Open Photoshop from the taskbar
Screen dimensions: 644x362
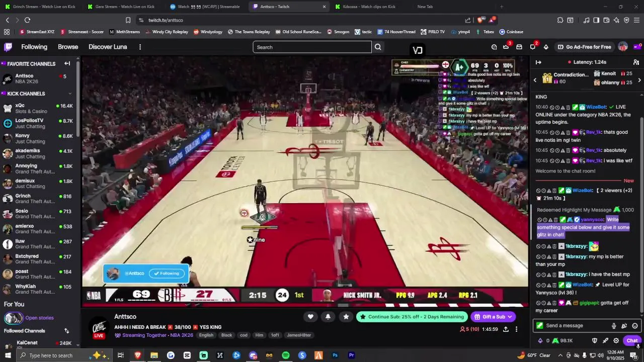(x=335, y=355)
